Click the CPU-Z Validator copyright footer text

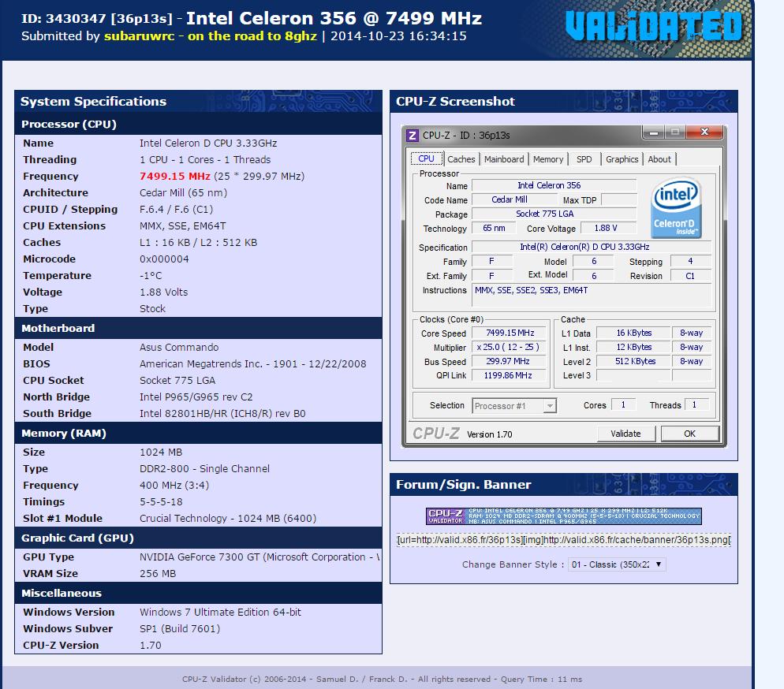click(382, 679)
